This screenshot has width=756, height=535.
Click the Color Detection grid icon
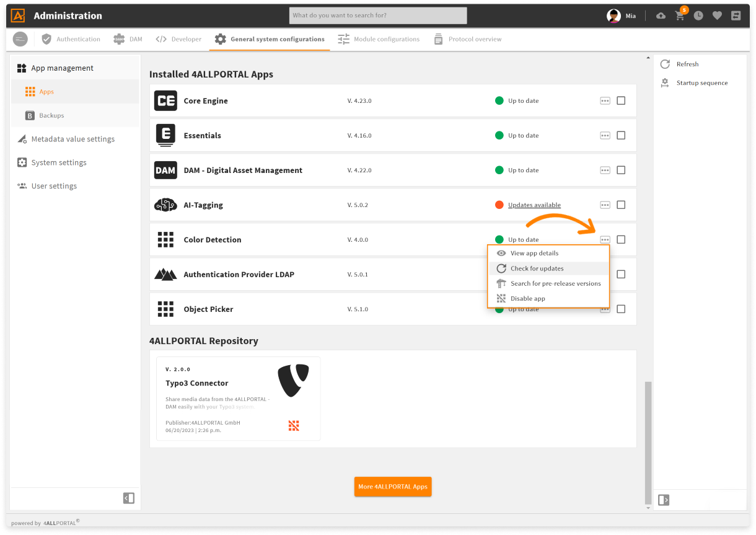(165, 240)
